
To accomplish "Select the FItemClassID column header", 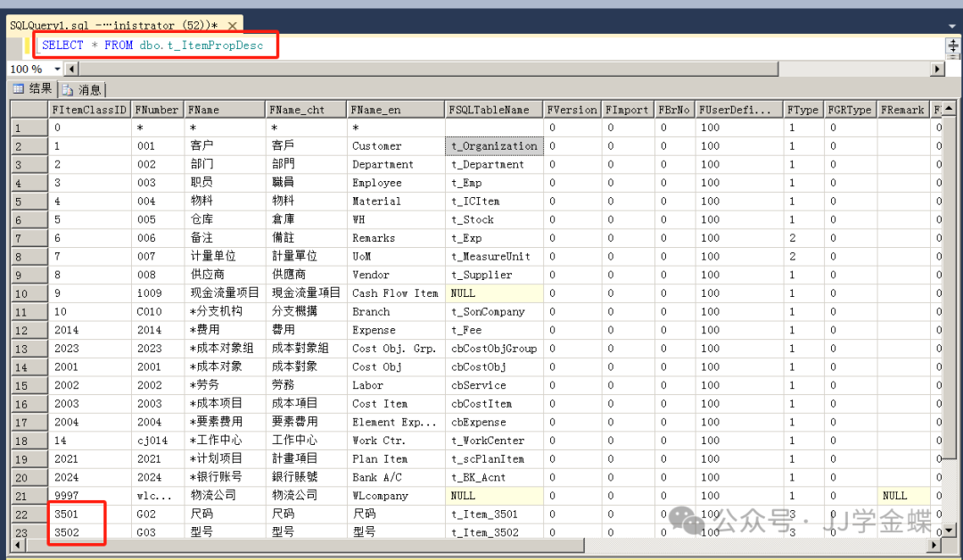I will [89, 110].
